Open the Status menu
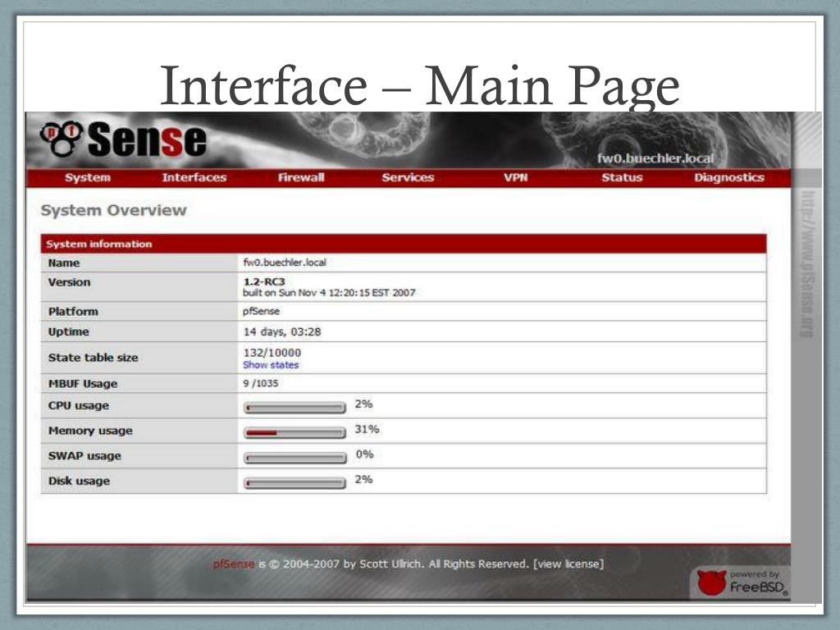The image size is (840, 630). tap(622, 177)
